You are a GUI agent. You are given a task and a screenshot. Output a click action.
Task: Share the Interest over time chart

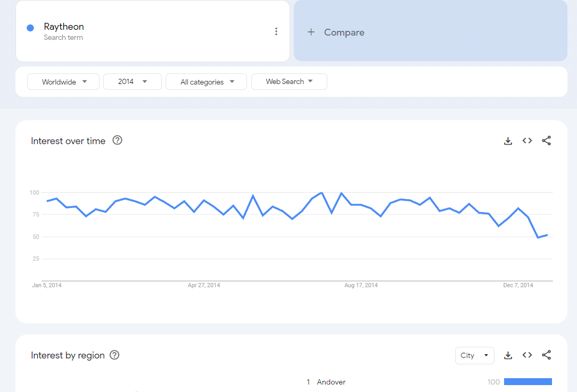(x=546, y=141)
